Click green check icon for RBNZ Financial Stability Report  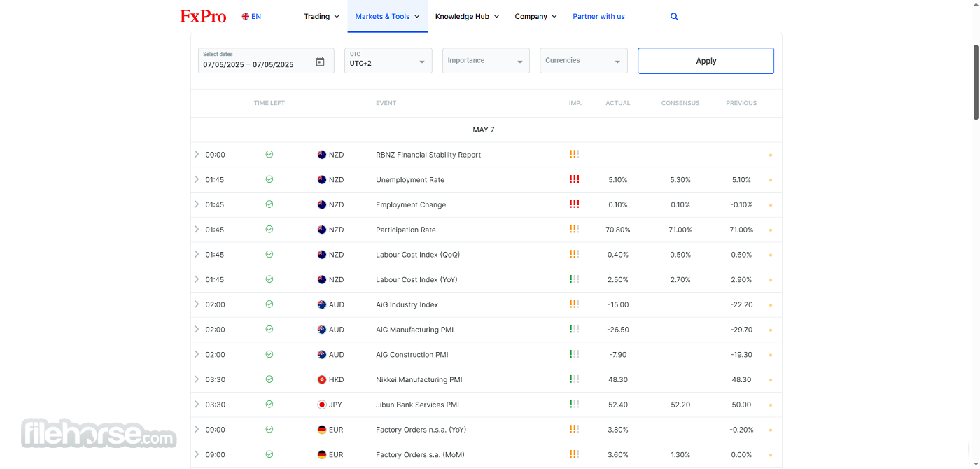click(269, 154)
